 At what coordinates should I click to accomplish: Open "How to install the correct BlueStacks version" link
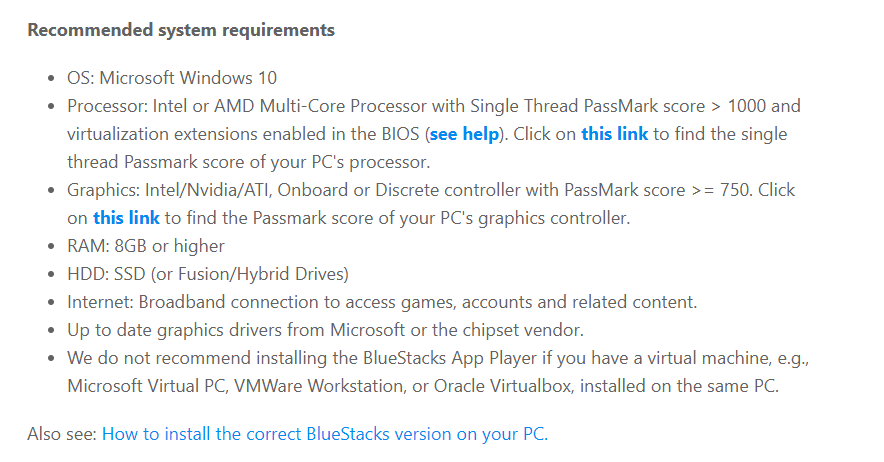coord(325,434)
